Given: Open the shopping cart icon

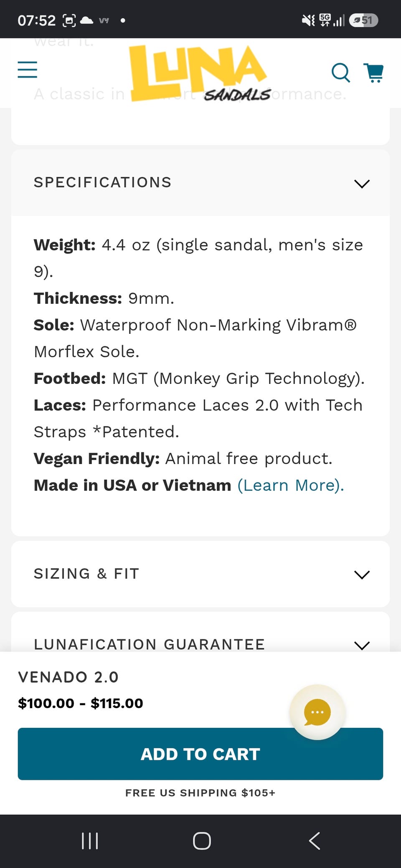Looking at the screenshot, I should (x=373, y=73).
